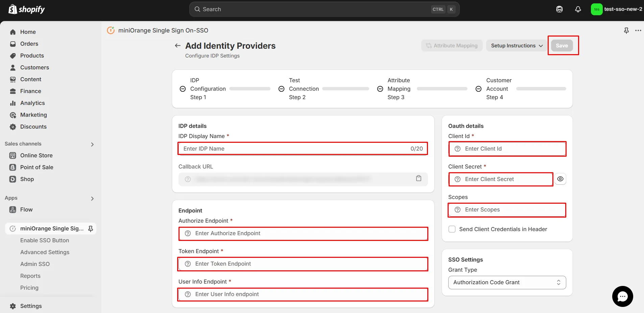Image resolution: width=644 pixels, height=313 pixels.
Task: Click the Shop channel icon
Action: [x=13, y=179]
